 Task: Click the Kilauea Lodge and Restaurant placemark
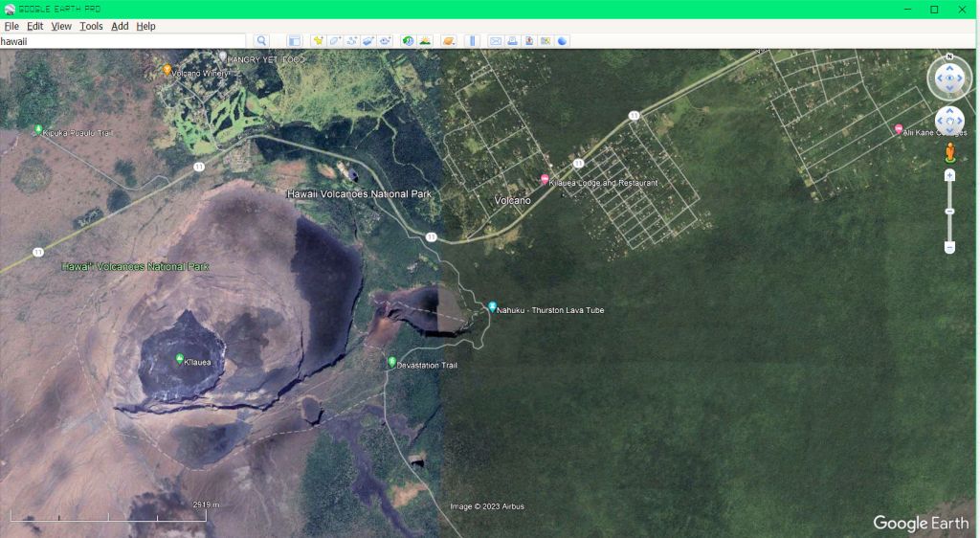coord(545,180)
